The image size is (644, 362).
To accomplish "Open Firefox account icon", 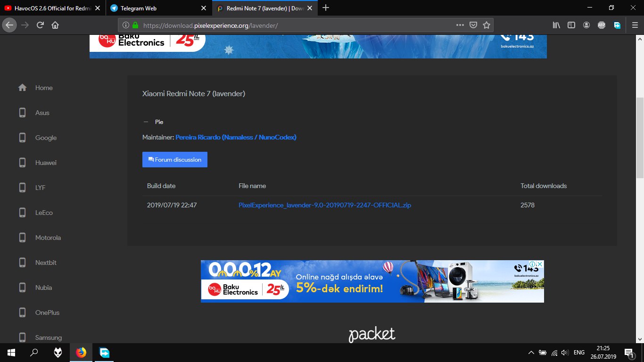I will click(x=586, y=25).
